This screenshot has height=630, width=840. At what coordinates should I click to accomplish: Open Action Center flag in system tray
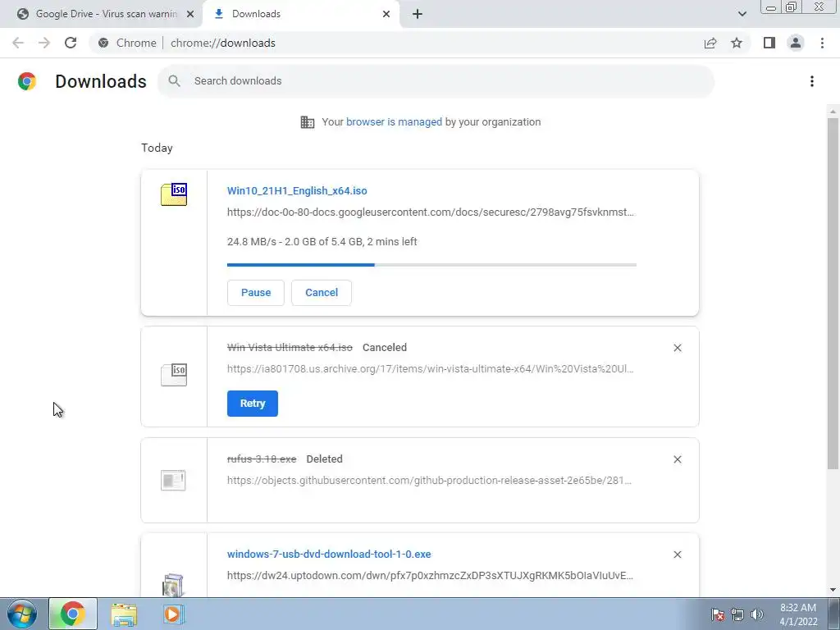pyautogui.click(x=718, y=614)
